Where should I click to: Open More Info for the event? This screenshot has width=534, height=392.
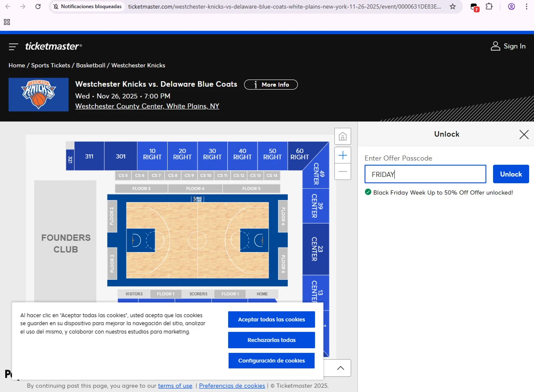[271, 85]
